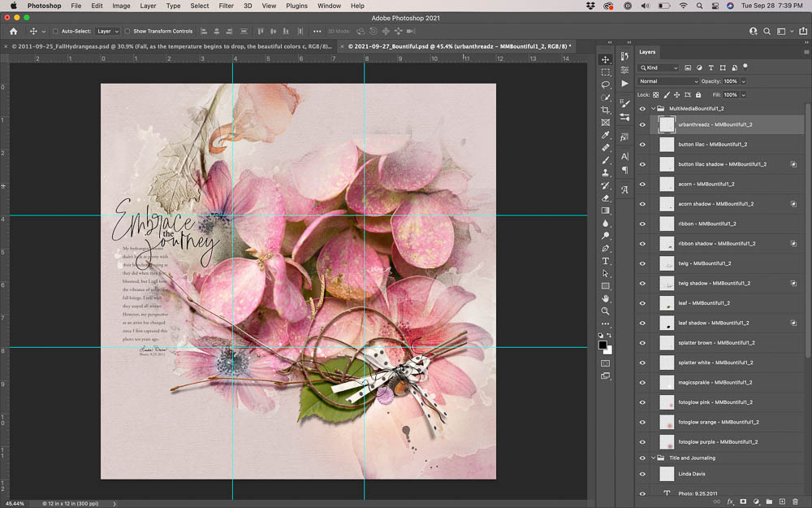
Task: Open the Normal blend mode dropdown
Action: [668, 81]
